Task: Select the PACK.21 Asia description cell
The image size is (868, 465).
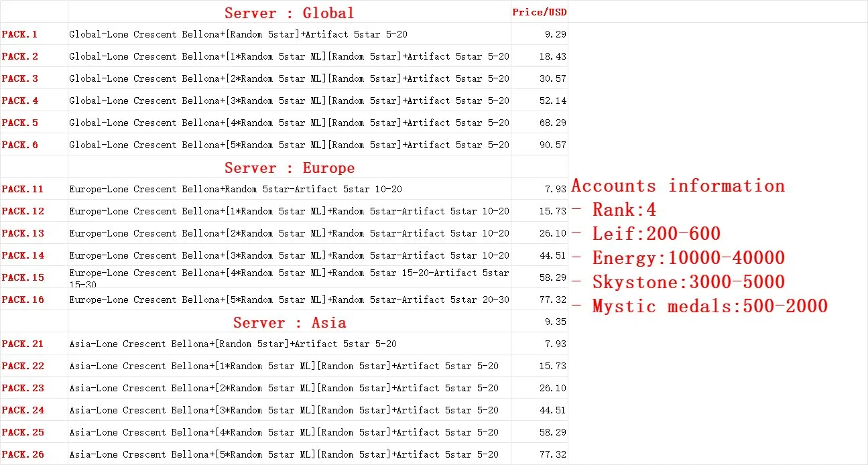Action: pos(290,344)
